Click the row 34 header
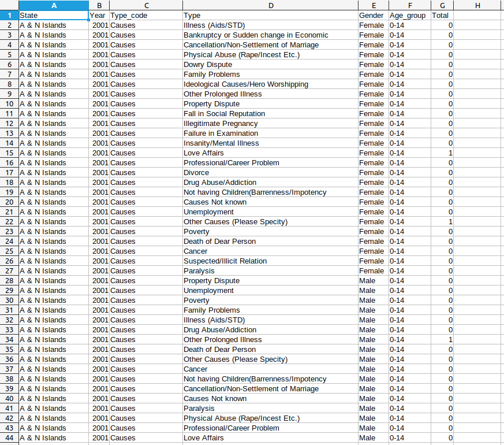504x445 pixels. tap(9, 340)
